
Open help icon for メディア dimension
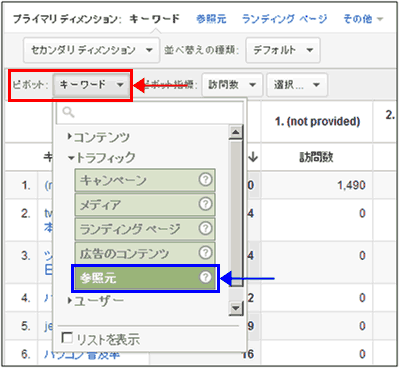[x=205, y=204]
